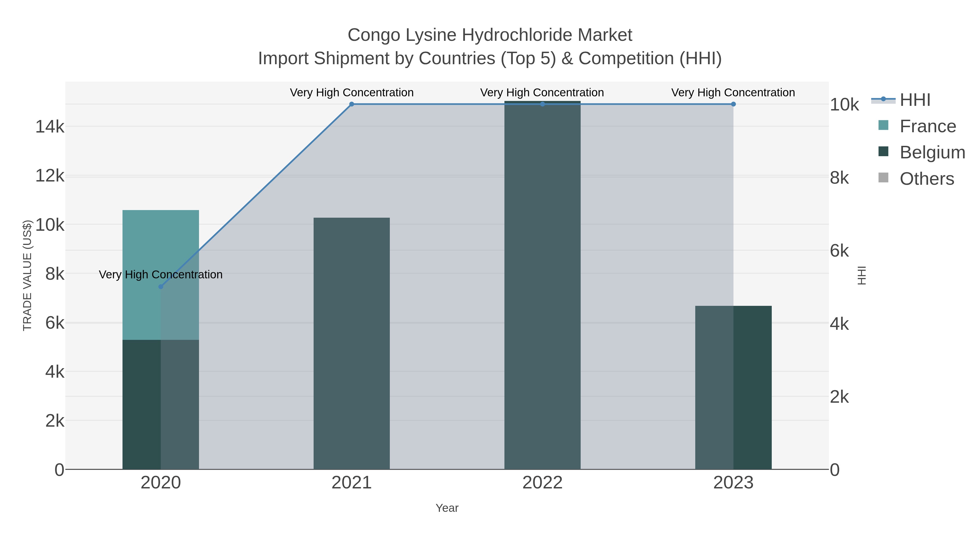Select the 2021 HHI data point
This screenshot has height=551, width=980.
pos(351,104)
